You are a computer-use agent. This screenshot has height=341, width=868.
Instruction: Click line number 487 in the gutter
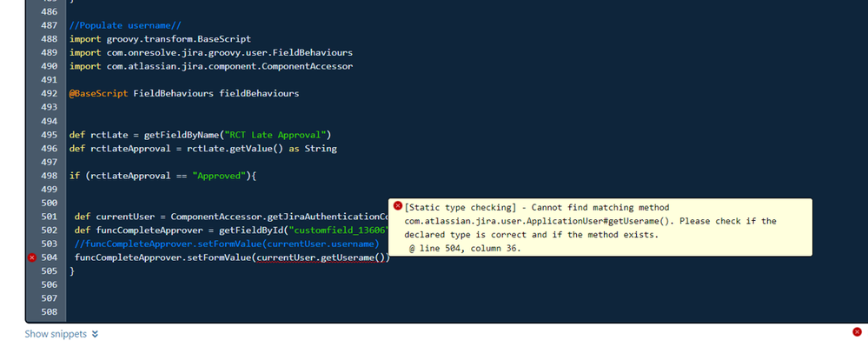point(50,25)
